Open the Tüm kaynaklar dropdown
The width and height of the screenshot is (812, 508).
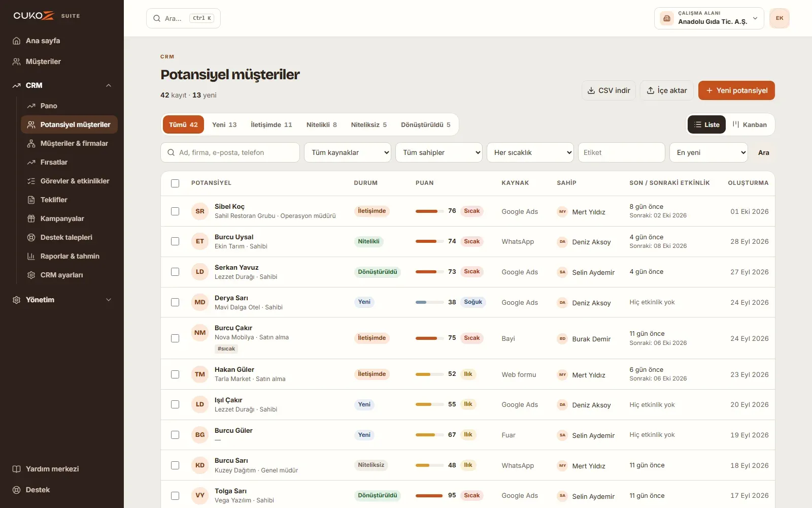(348, 152)
